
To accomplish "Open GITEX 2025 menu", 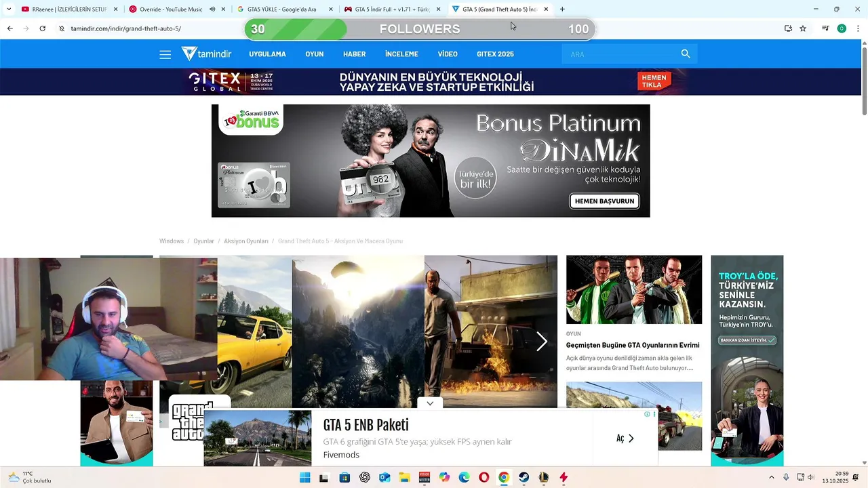I will point(495,54).
